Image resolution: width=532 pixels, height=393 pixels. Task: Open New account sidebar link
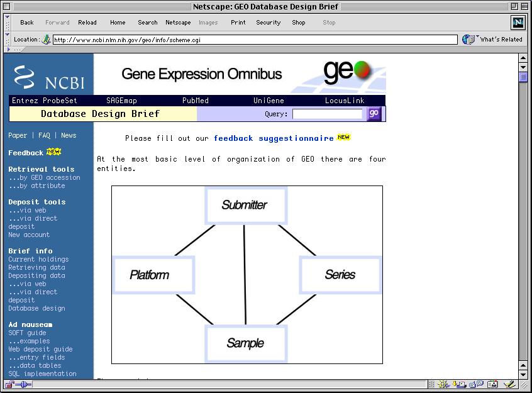[x=29, y=235]
